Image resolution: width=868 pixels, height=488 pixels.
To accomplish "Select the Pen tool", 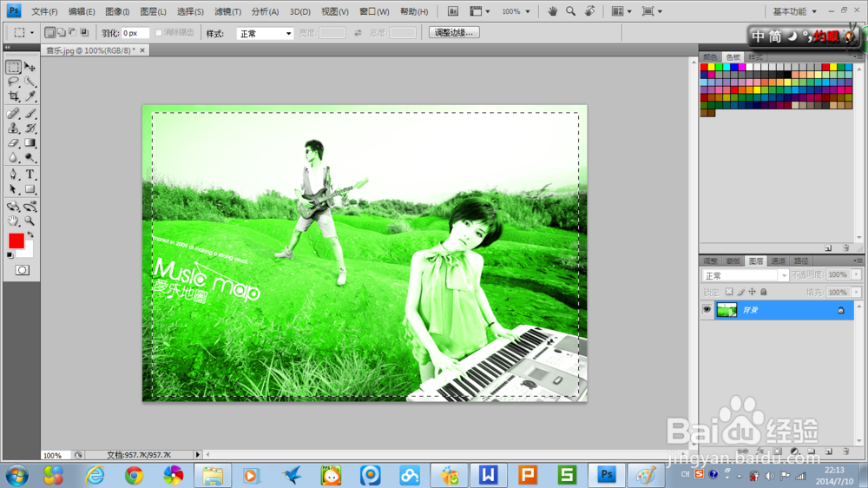I will (x=13, y=175).
